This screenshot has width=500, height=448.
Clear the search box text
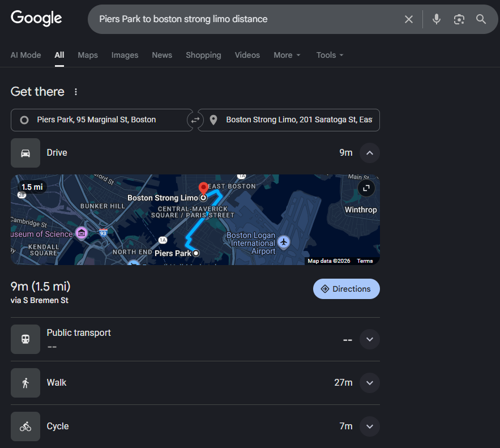pyautogui.click(x=408, y=19)
